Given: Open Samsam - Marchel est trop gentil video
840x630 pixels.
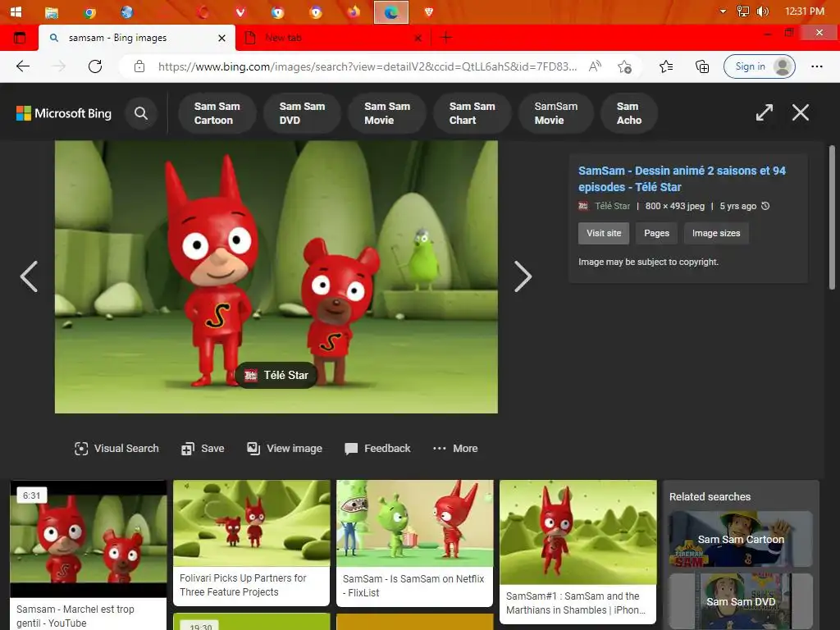Looking at the screenshot, I should point(89,555).
